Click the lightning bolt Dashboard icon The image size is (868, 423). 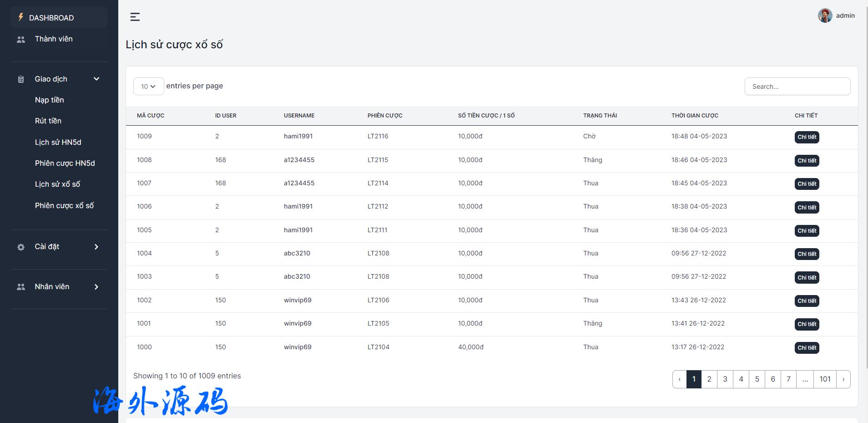(21, 17)
